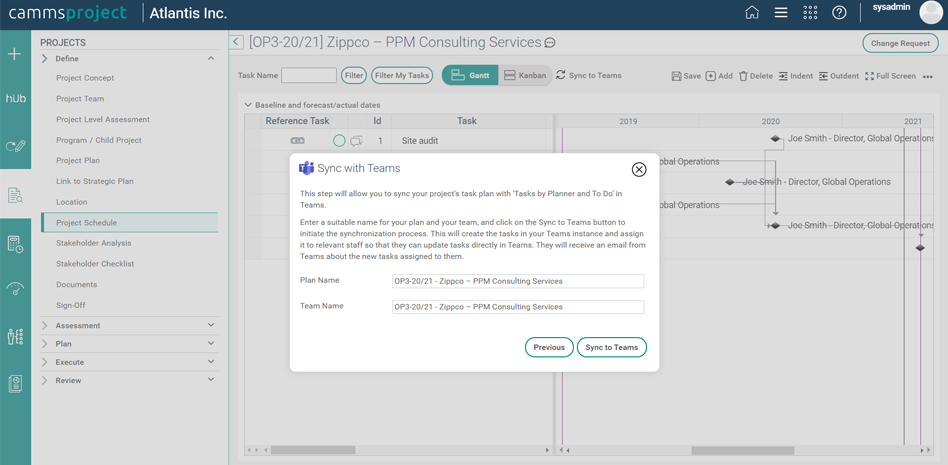
Task: Open the people hierarchy sidebar icon
Action: click(15, 336)
